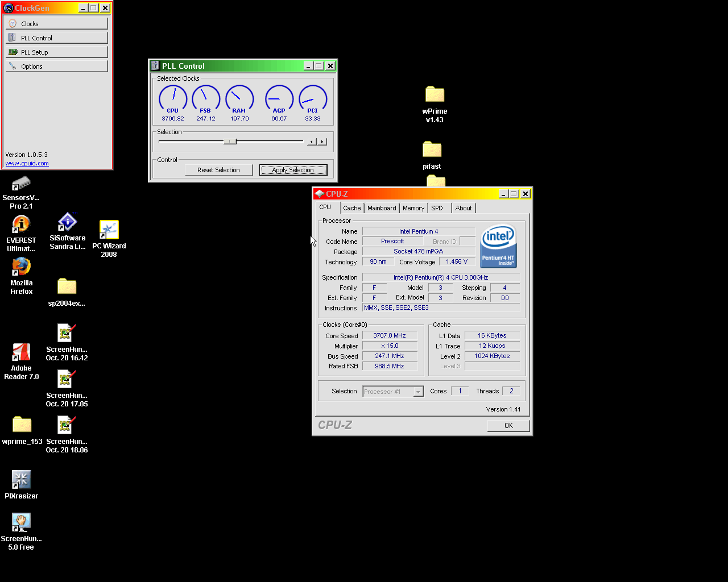The width and height of the screenshot is (728, 582).
Task: Click the Selection slider thumb in PLL Control
Action: (x=230, y=141)
